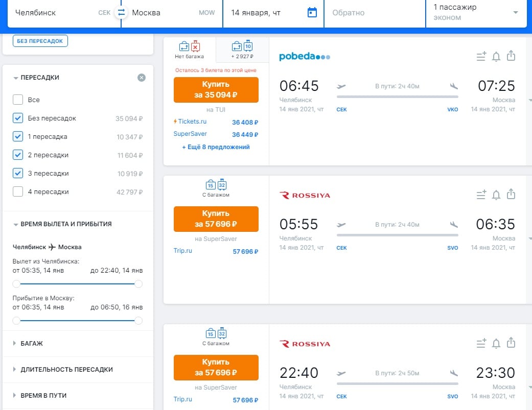Expand details arrow of Rossiya 05:55 flight
The height and width of the screenshot is (410, 532).
(529, 239)
